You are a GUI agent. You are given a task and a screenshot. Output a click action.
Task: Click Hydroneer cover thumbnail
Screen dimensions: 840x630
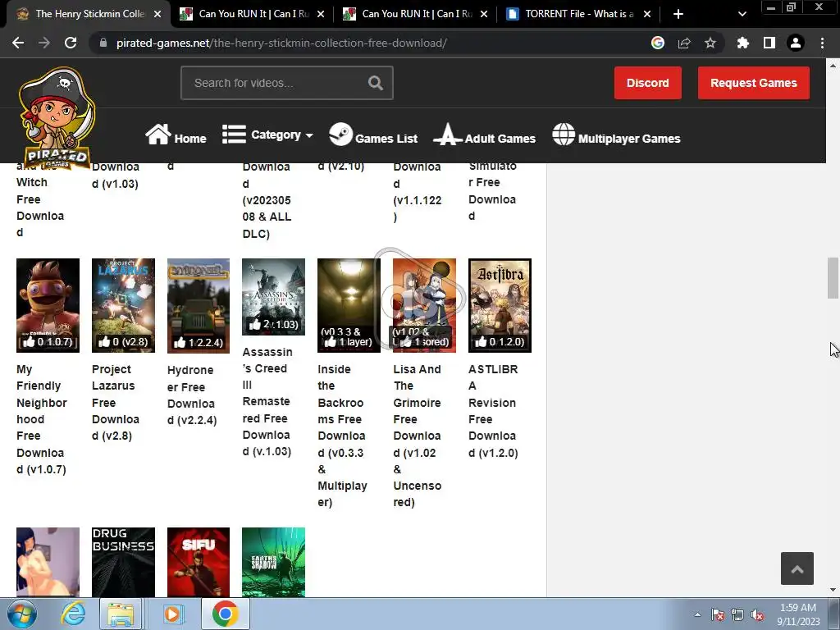pos(199,306)
